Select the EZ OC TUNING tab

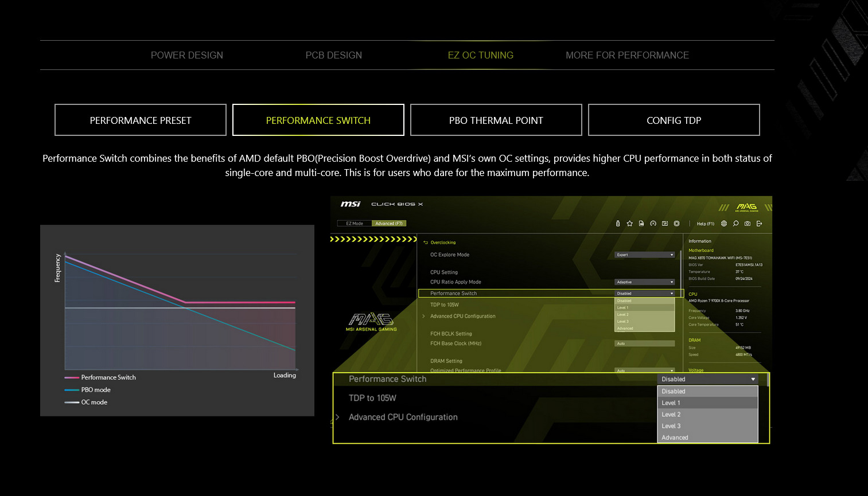pyautogui.click(x=481, y=55)
